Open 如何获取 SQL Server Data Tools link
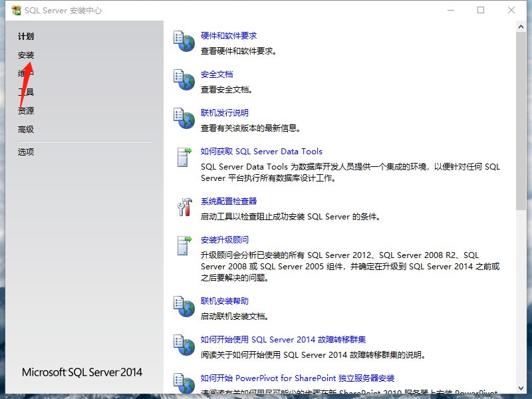The image size is (532, 399). tap(261, 152)
